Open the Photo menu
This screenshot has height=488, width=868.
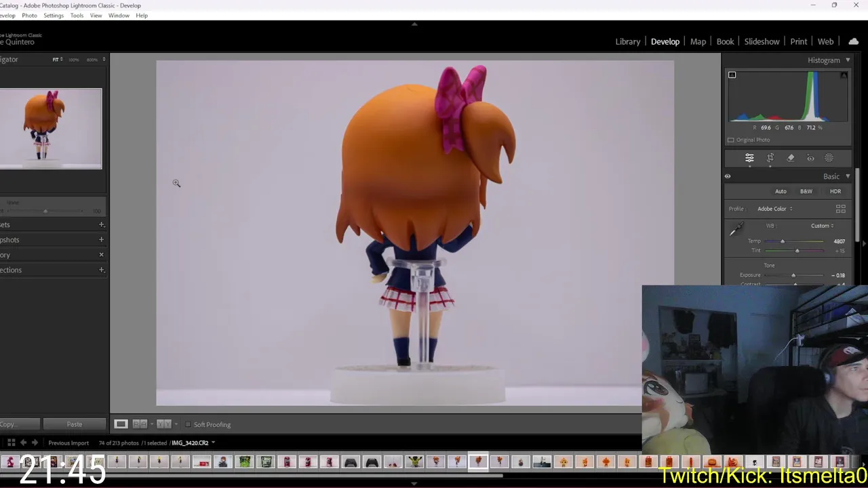pos(29,15)
